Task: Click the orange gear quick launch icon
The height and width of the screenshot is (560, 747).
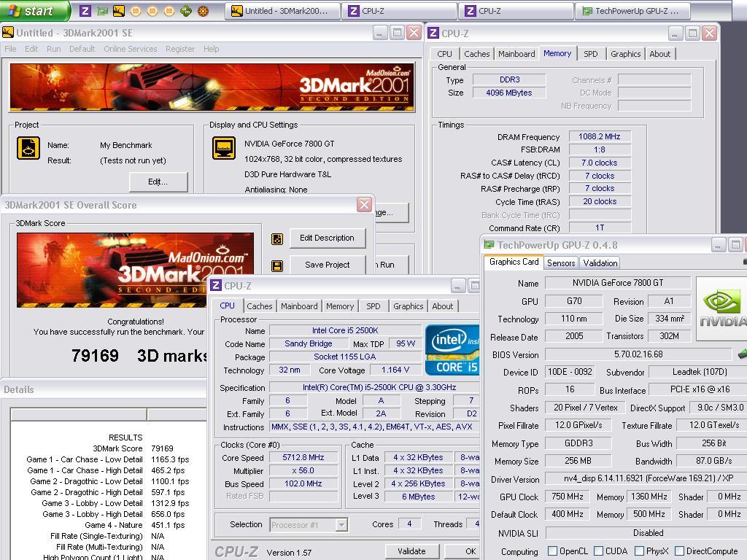Action: (x=203, y=10)
